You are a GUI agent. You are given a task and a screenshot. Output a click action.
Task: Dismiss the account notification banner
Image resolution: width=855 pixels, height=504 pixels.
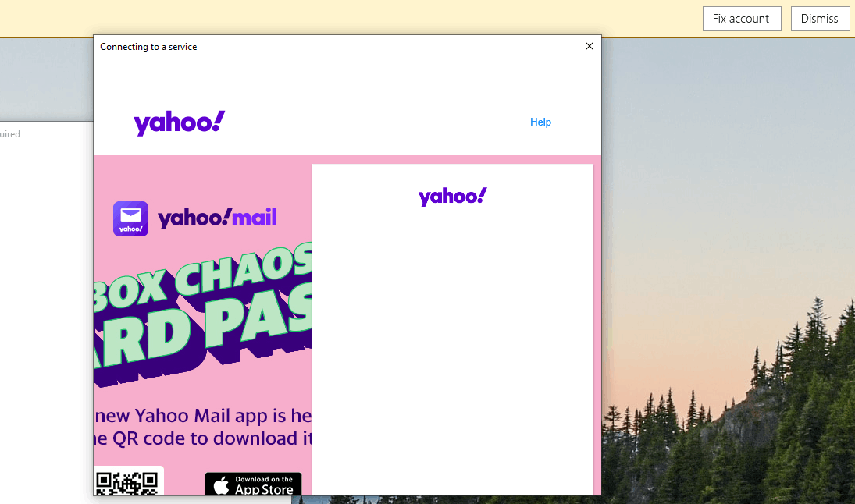820,19
